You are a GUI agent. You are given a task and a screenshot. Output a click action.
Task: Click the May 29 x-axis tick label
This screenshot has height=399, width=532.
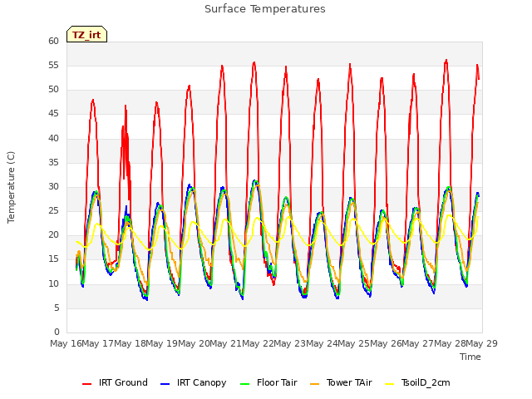(482, 343)
